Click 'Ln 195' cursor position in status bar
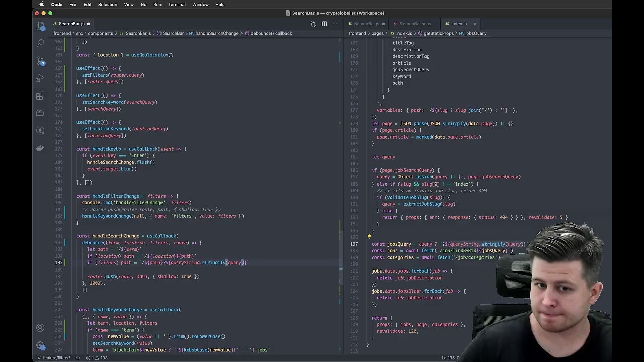 tap(450, 358)
